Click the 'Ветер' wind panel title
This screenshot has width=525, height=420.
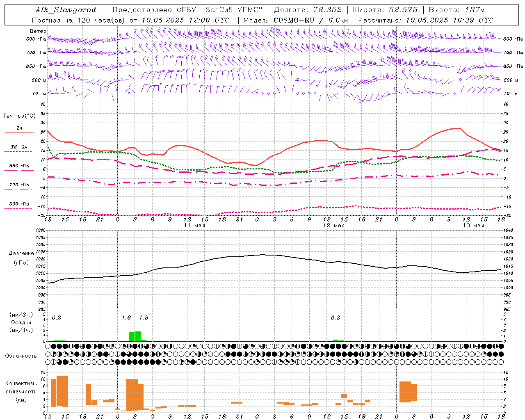pyautogui.click(x=38, y=31)
